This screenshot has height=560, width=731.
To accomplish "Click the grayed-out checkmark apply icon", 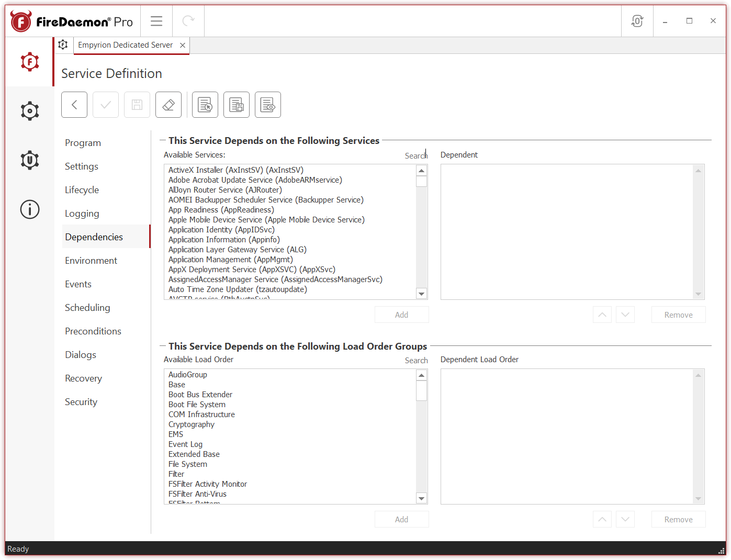I will (105, 105).
